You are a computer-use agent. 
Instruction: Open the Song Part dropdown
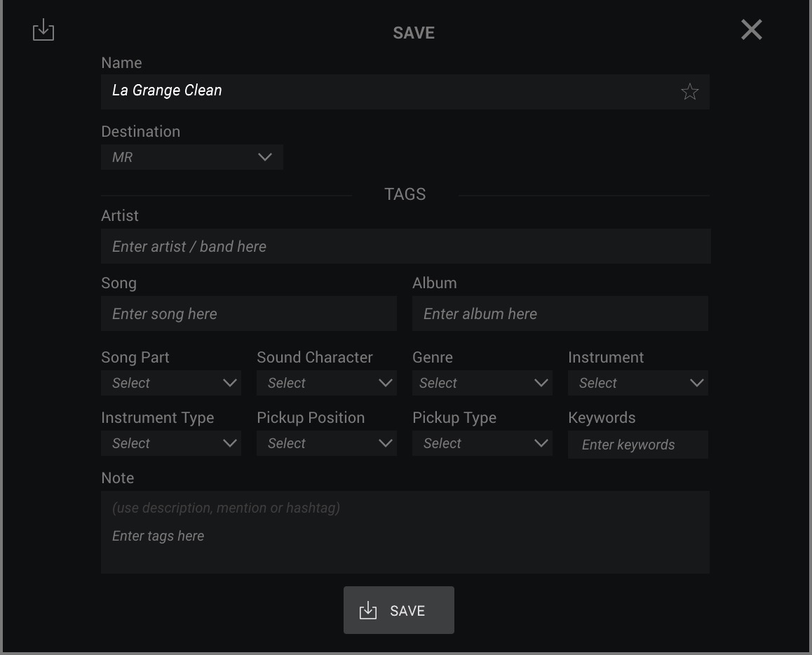tap(171, 383)
